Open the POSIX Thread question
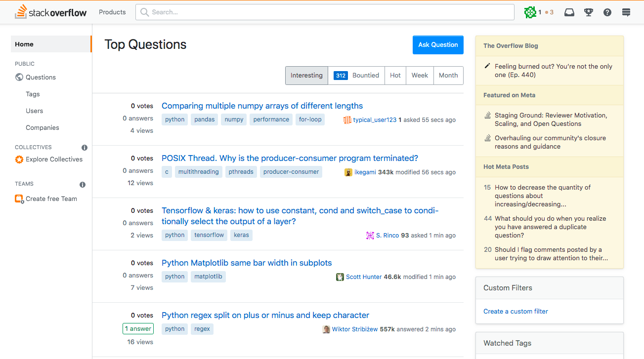The height and width of the screenshot is (359, 644). click(x=290, y=158)
